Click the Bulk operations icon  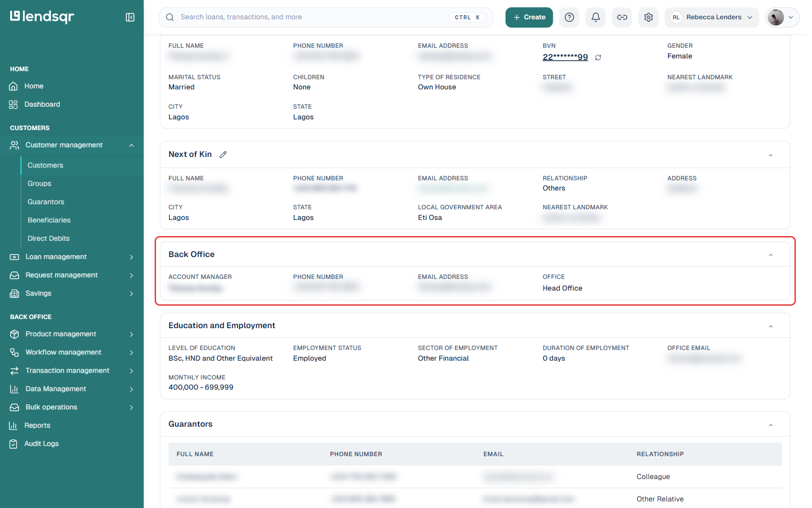click(x=14, y=407)
